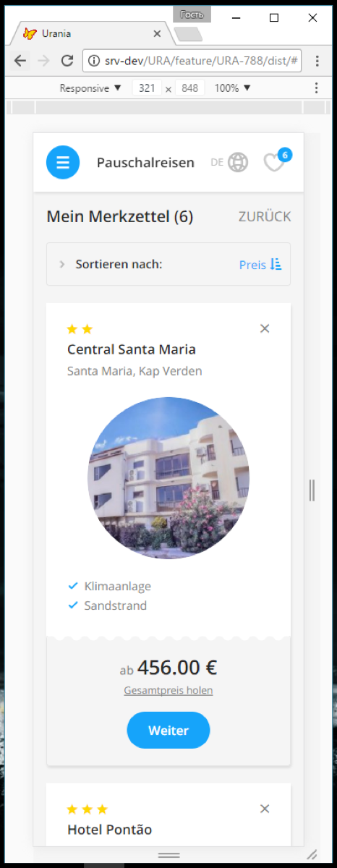The height and width of the screenshot is (868, 337).
Task: Open the Gesamtpreis holen link
Action: pyautogui.click(x=168, y=690)
